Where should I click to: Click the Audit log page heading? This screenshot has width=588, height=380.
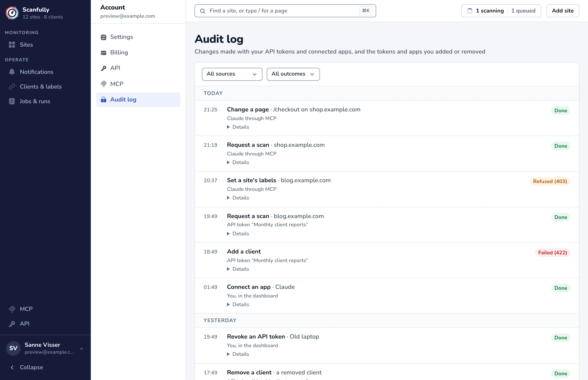point(219,39)
